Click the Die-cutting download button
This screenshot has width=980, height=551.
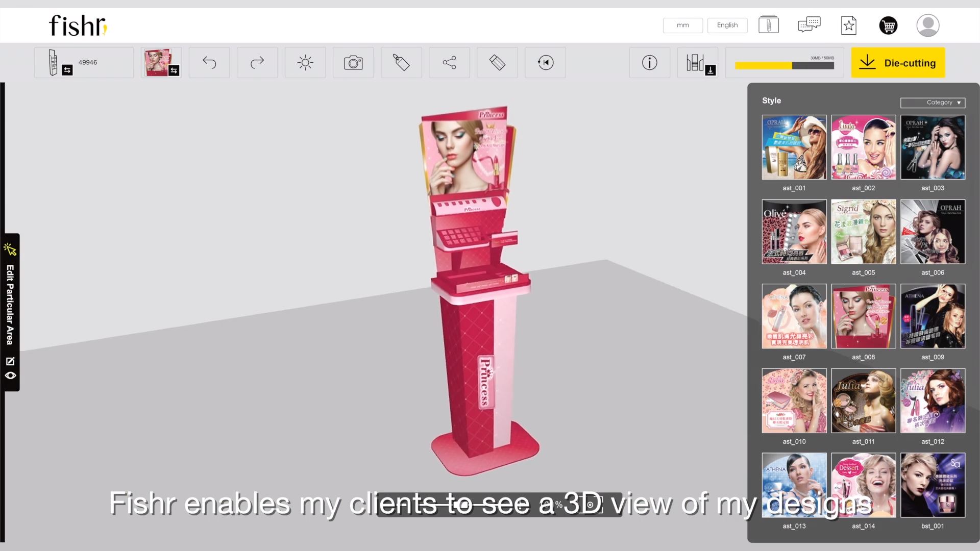898,63
